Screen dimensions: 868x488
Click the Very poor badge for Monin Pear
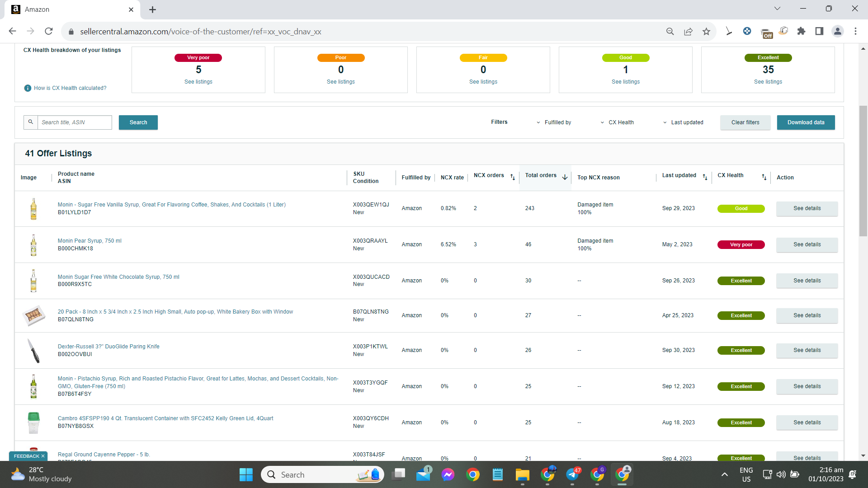(x=741, y=244)
